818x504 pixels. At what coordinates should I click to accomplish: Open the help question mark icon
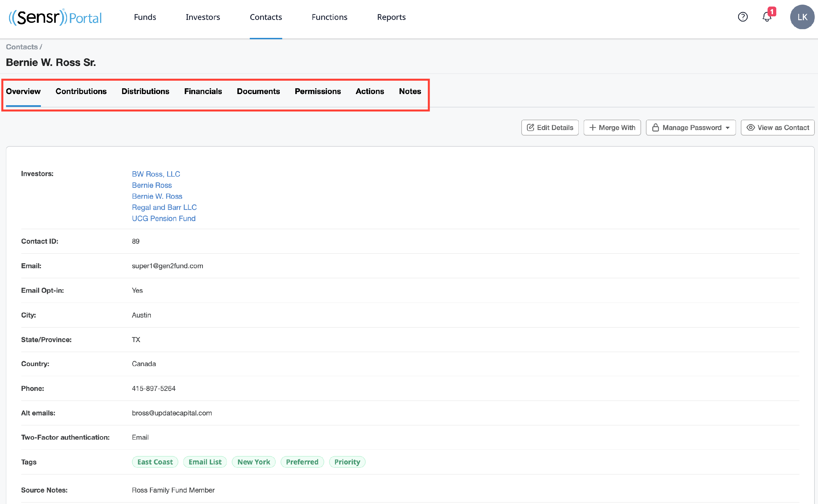coord(743,17)
